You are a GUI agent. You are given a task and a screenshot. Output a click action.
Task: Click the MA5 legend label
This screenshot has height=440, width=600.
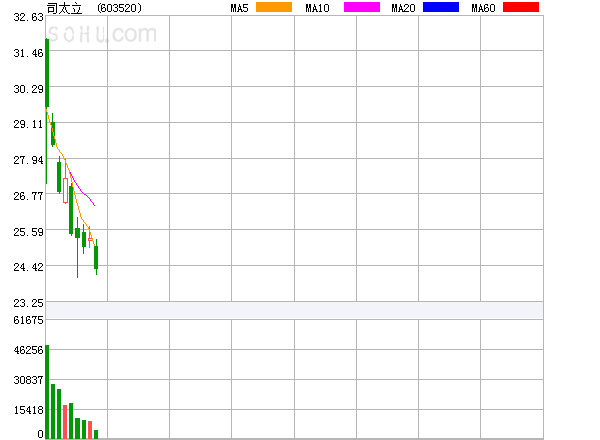(240, 8)
